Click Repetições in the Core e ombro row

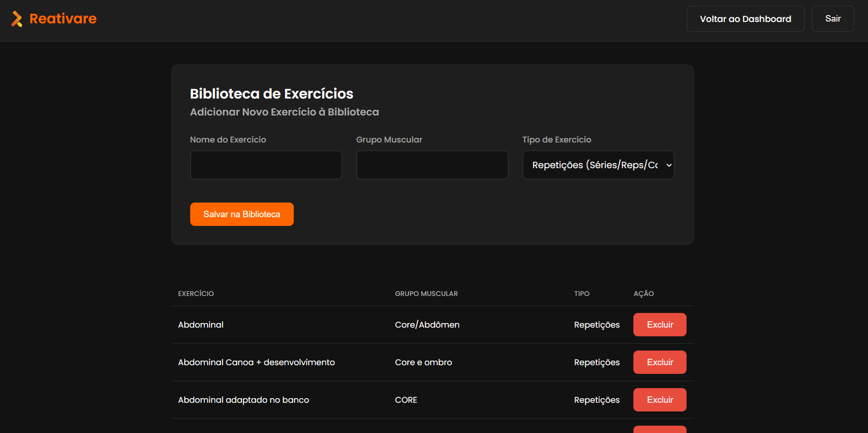pos(597,362)
